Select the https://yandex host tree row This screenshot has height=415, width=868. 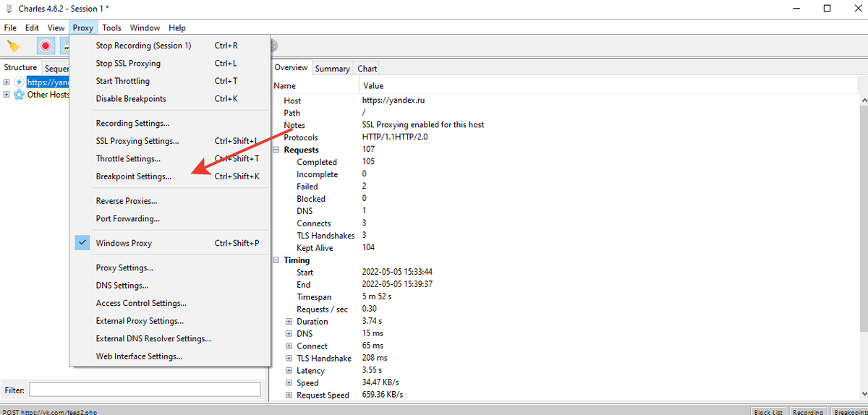pos(48,82)
